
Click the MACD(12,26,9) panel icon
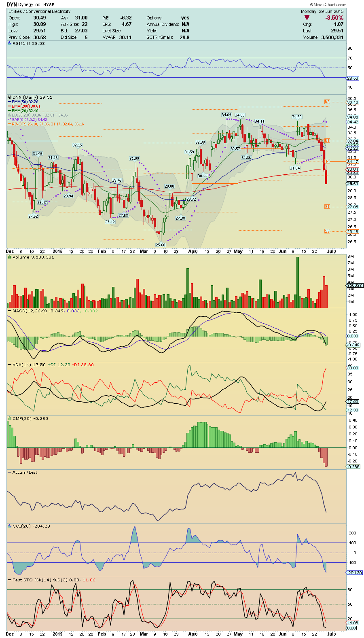[x=10, y=311]
